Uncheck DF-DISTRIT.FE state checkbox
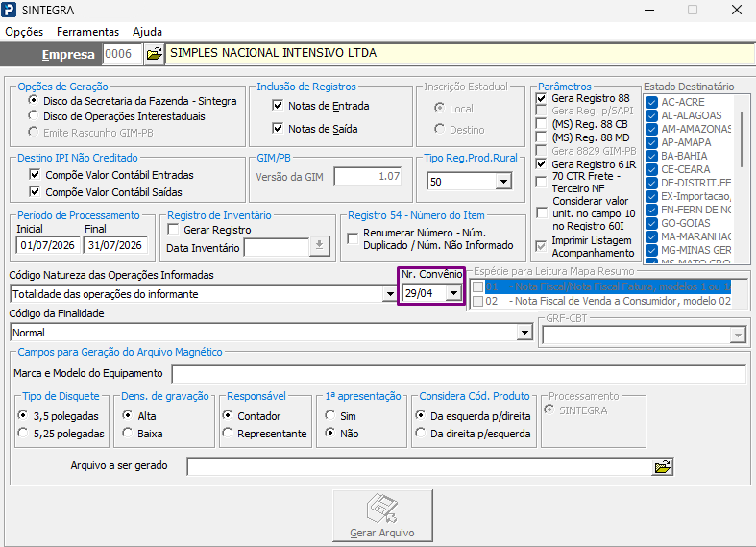Image resolution: width=756 pixels, height=547 pixels. coord(652,184)
